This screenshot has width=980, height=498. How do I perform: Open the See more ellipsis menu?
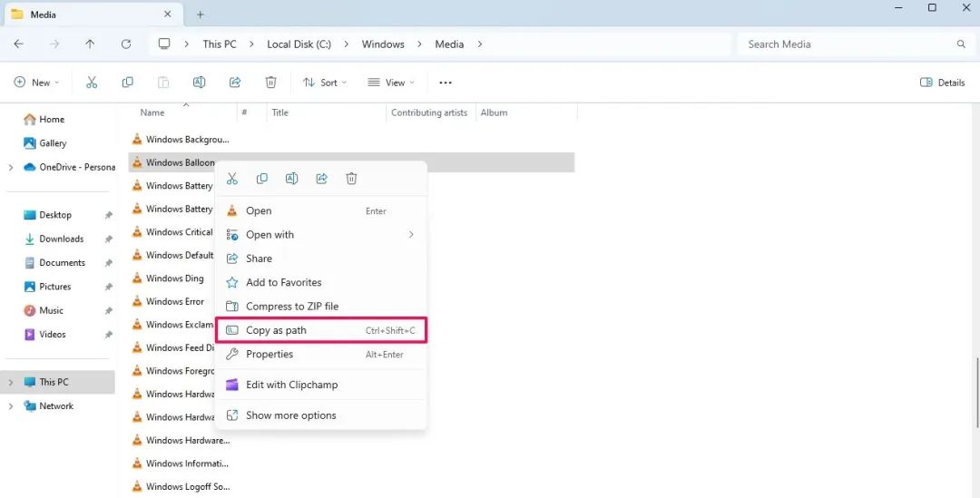pyautogui.click(x=446, y=83)
